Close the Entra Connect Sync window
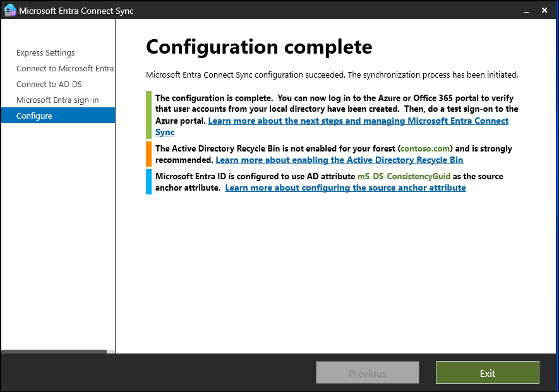559x392 pixels. [x=544, y=10]
